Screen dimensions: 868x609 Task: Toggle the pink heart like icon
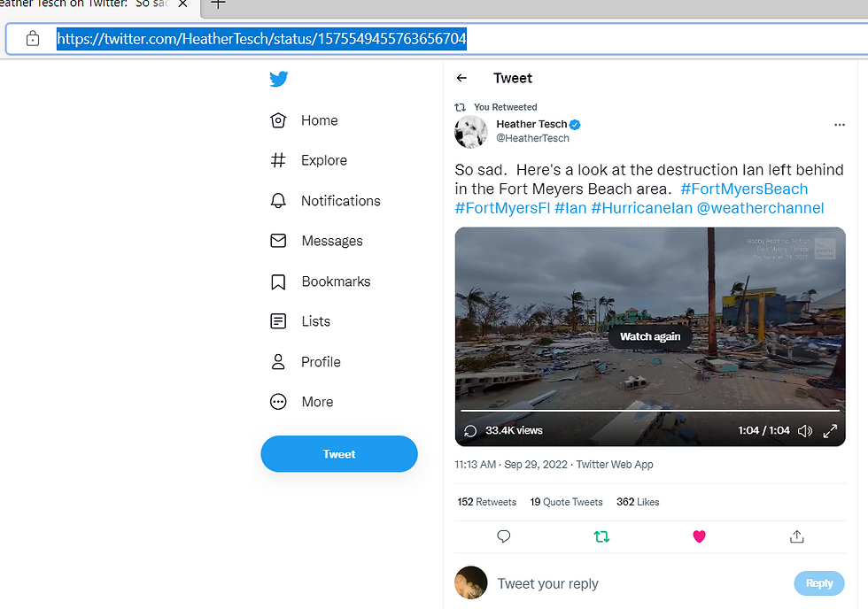coord(699,536)
